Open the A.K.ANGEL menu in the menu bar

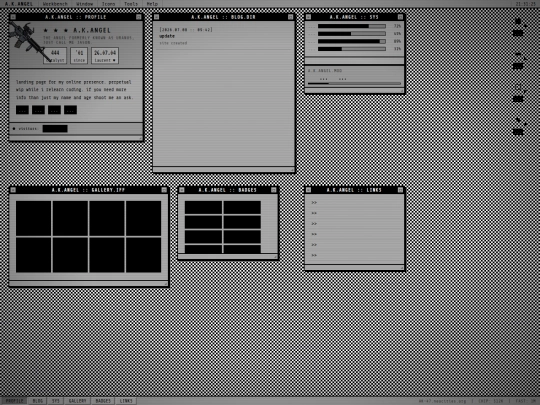(19, 4)
